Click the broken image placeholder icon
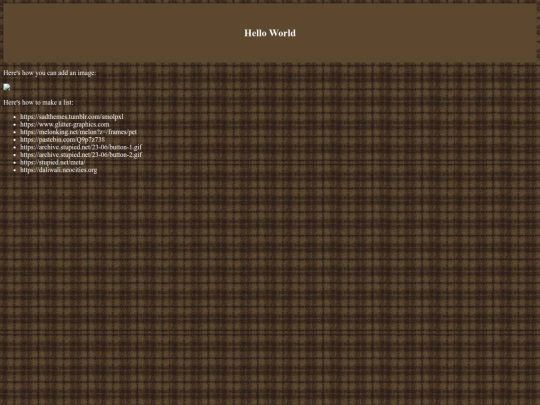The image size is (540, 405). coord(7,87)
